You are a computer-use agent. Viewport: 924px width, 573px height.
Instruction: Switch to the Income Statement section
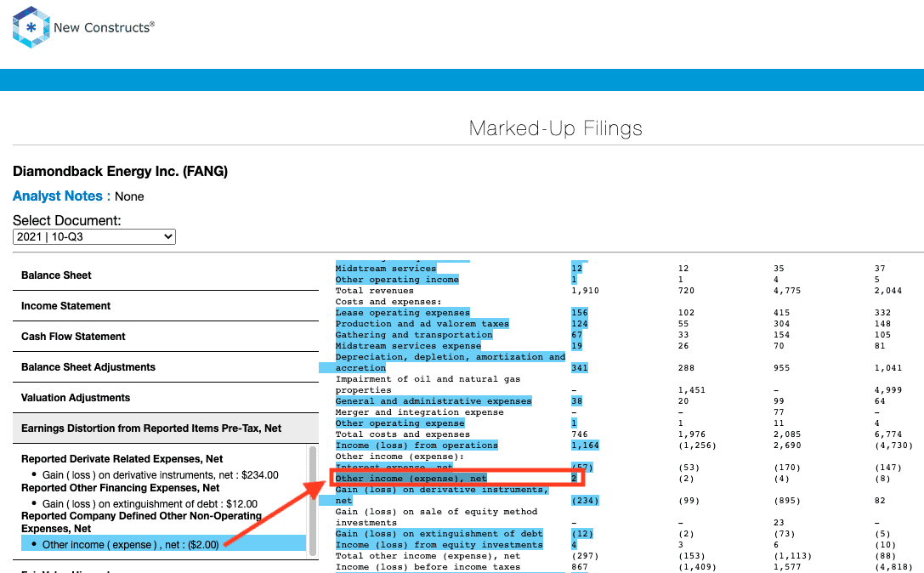click(x=66, y=306)
